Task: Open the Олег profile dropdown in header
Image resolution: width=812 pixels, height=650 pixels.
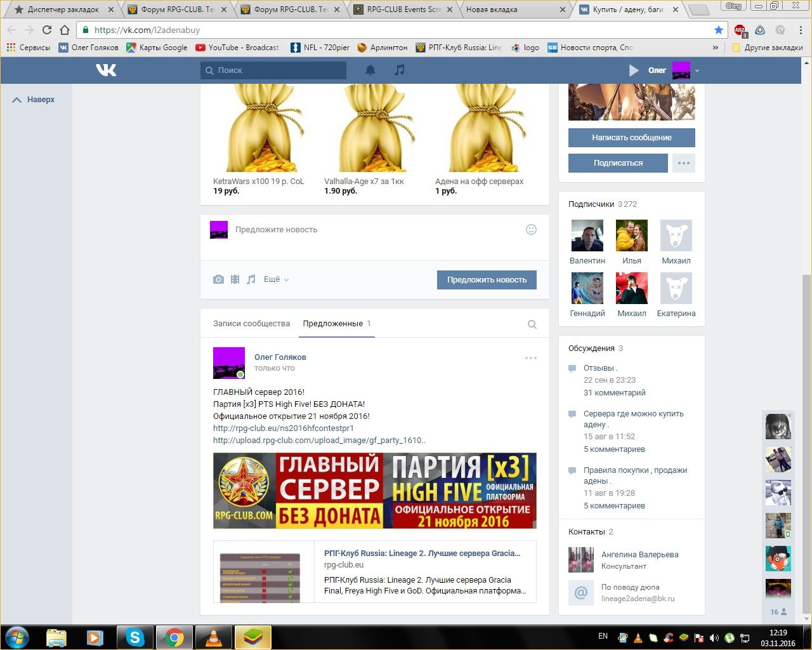Action: 674,70
